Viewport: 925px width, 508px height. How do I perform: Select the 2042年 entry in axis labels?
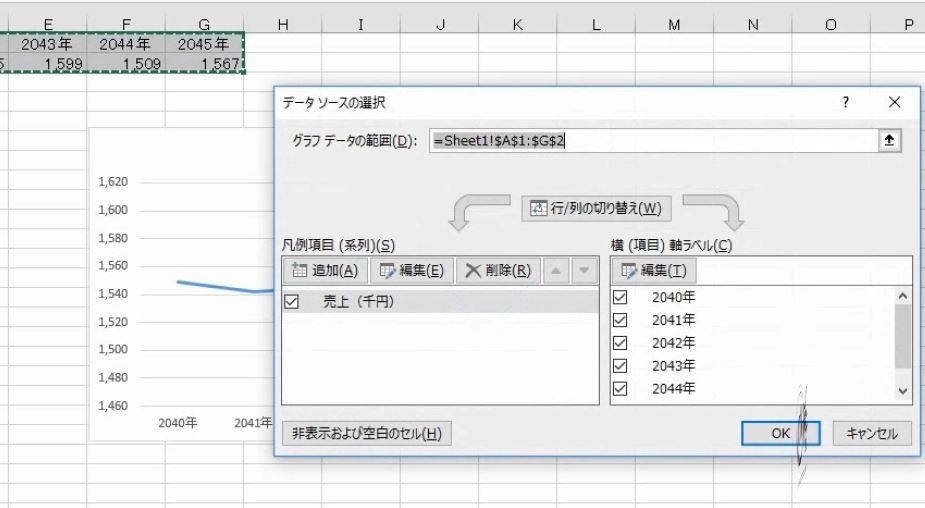pos(673,343)
